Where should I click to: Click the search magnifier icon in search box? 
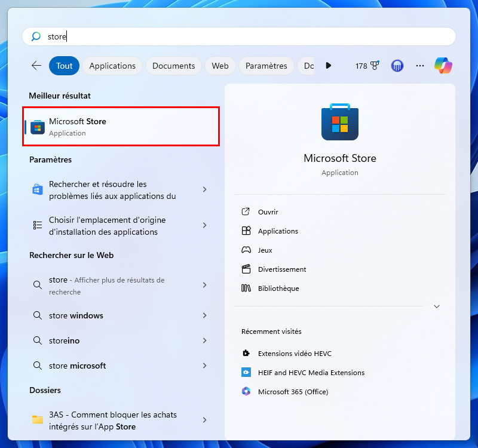(36, 36)
